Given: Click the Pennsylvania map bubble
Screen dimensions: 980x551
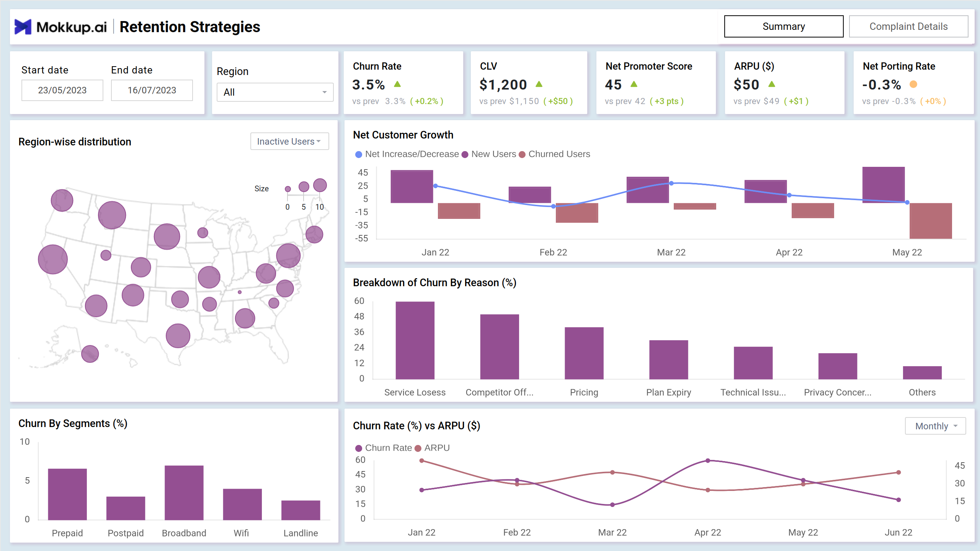Looking at the screenshot, I should click(x=288, y=256).
